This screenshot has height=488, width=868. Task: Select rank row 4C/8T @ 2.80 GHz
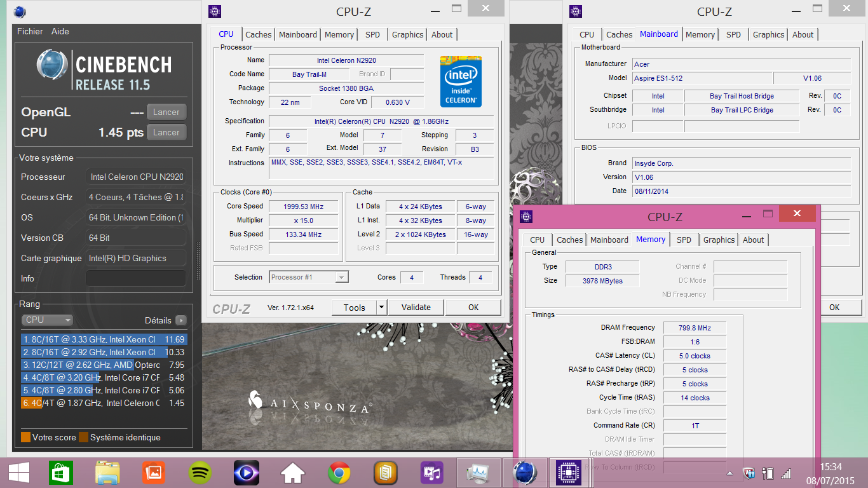(x=104, y=390)
